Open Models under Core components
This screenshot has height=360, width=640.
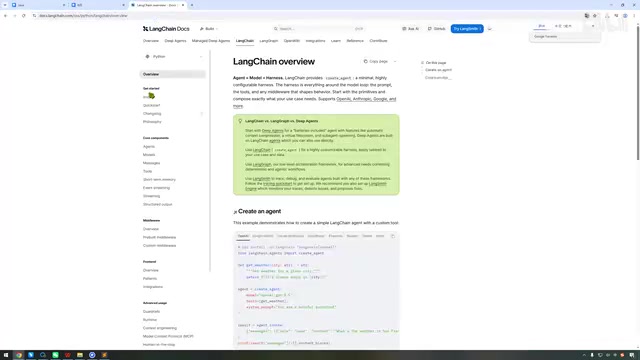(x=149, y=155)
